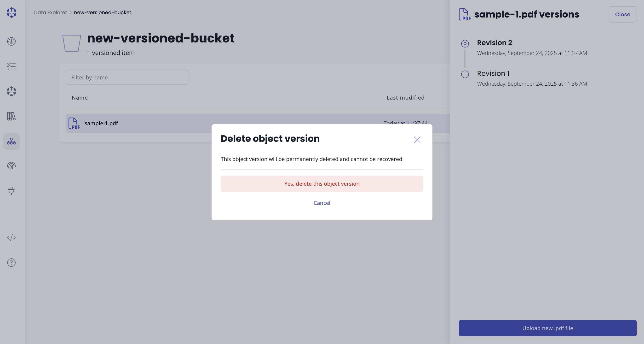Click the app logo at sidebar top
This screenshot has width=644, height=344.
tap(11, 12)
